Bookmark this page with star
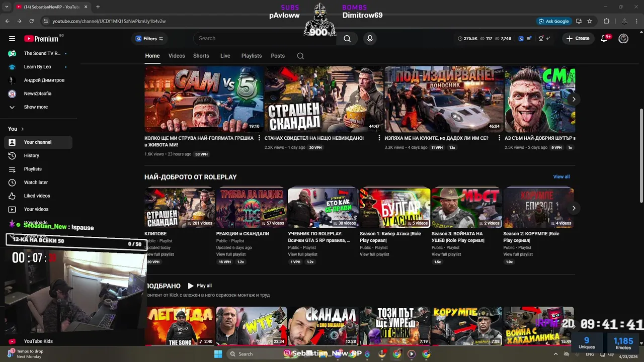Image resolution: width=644 pixels, height=362 pixels. click(x=590, y=21)
